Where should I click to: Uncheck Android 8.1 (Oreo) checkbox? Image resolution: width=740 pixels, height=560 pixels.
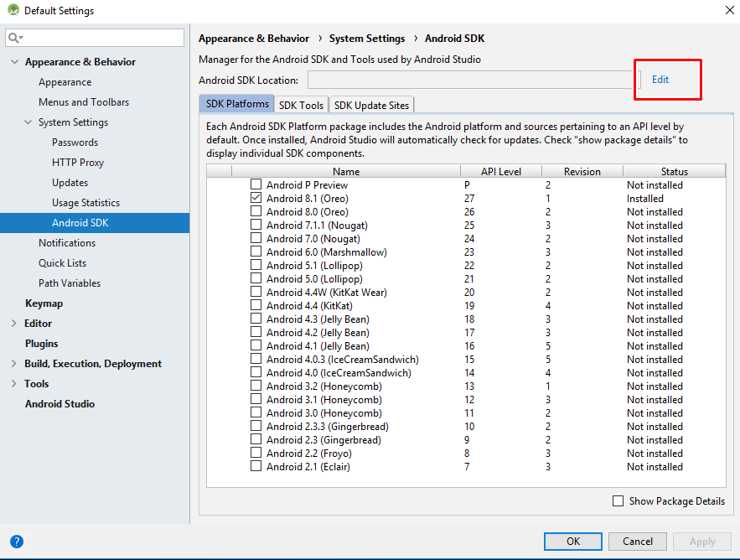pos(256,199)
